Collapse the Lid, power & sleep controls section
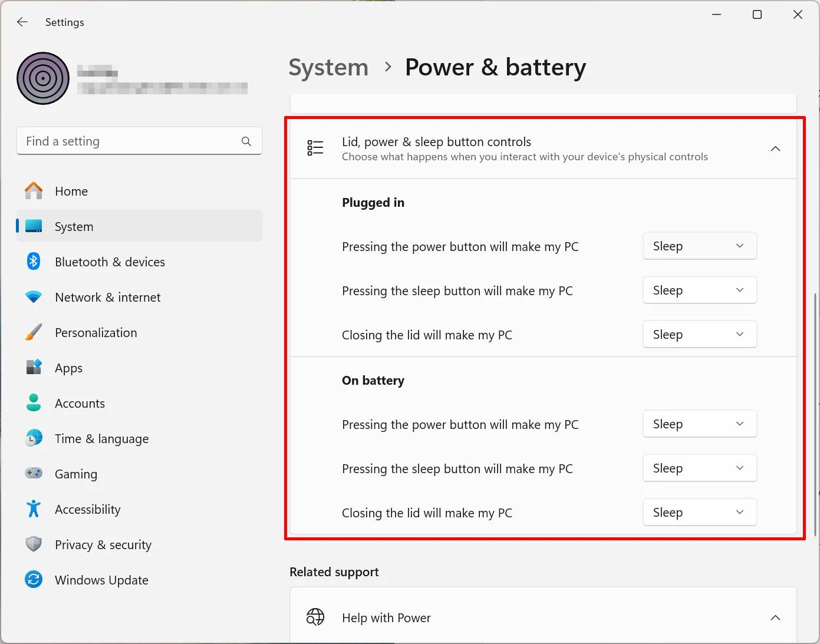Screen dimensions: 820x644 click(775, 148)
